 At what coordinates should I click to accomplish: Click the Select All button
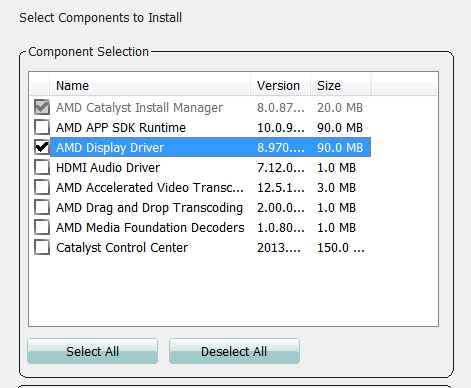click(92, 351)
